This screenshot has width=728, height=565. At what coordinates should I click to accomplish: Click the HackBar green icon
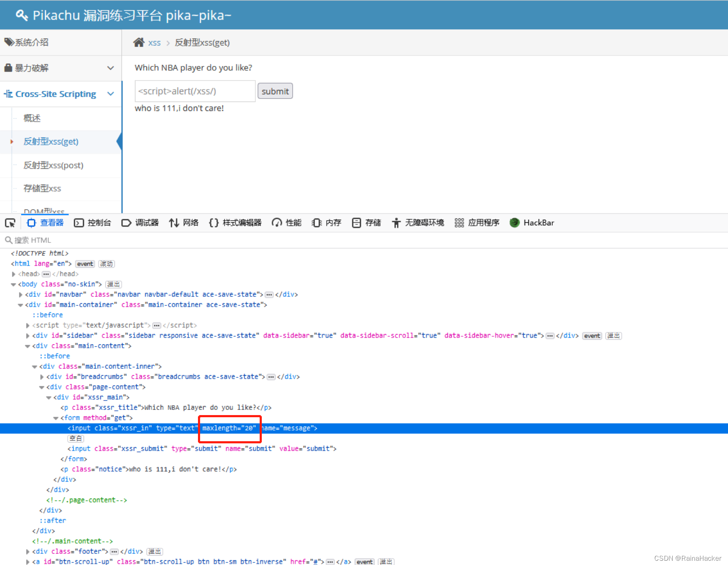[515, 223]
